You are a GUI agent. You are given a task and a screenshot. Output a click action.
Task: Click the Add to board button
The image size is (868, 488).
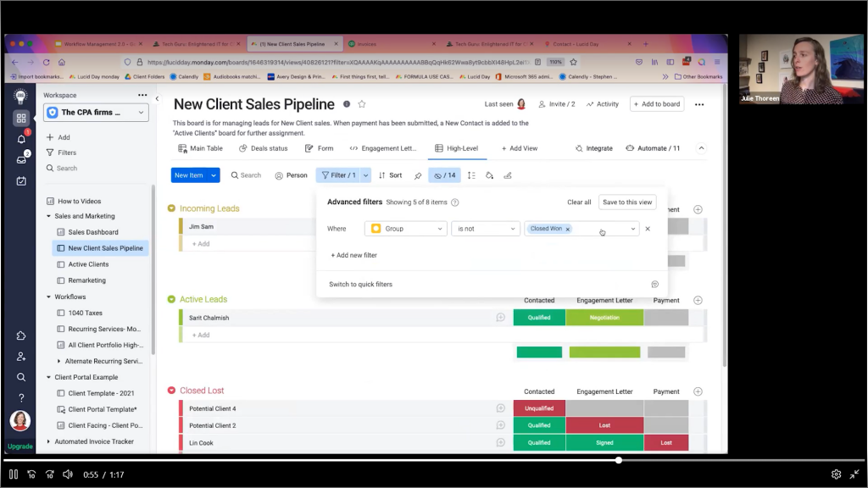coord(657,104)
